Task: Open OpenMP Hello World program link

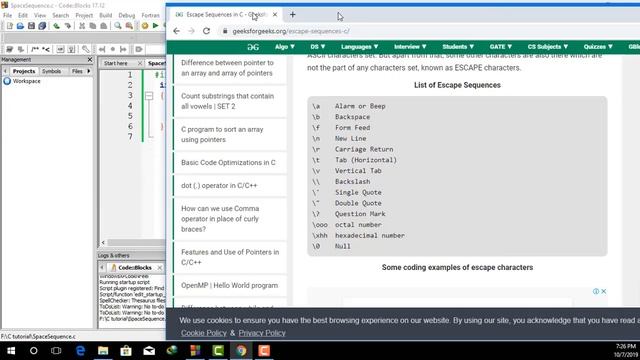Action: (229, 285)
